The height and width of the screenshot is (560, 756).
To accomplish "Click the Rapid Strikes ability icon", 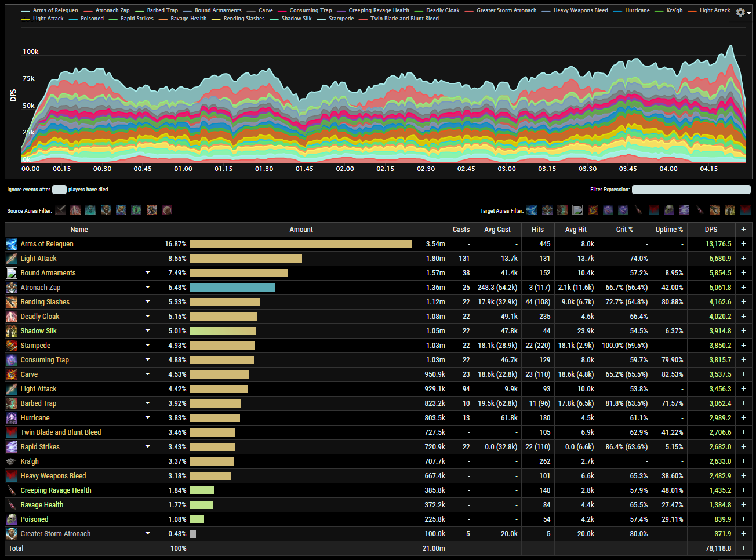I will pos(12,447).
